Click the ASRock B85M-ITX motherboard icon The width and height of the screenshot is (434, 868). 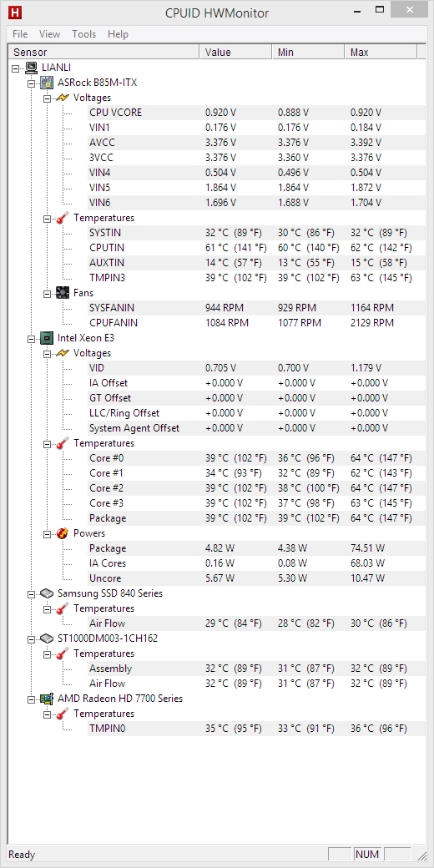[x=47, y=83]
